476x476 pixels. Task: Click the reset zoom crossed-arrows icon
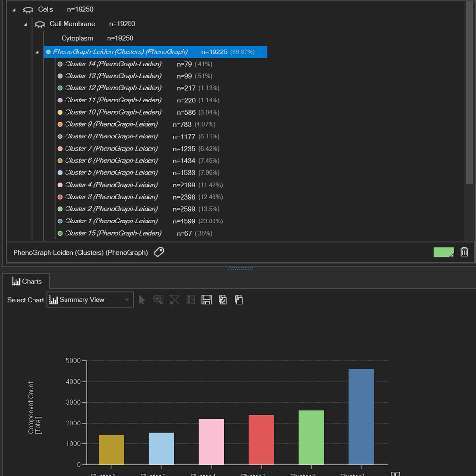(175, 300)
